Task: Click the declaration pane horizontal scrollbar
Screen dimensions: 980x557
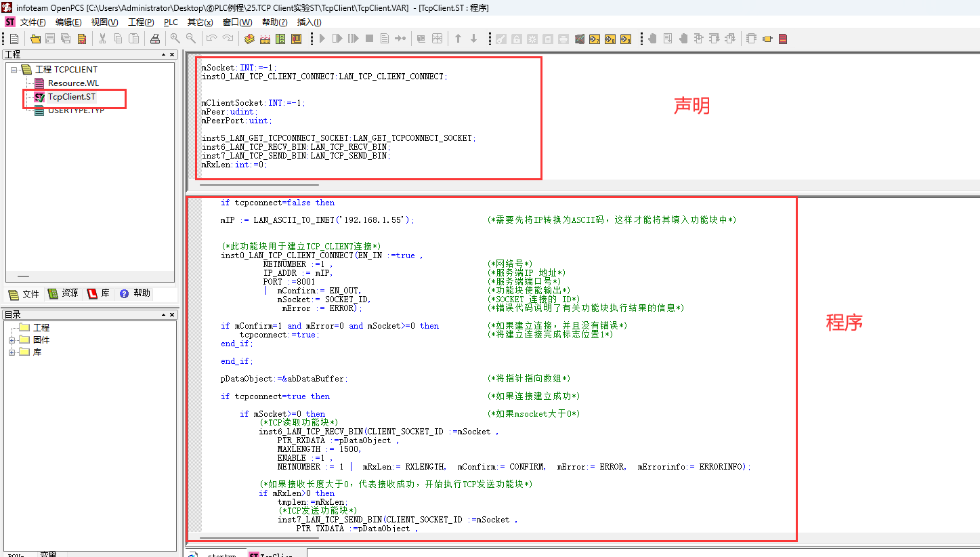Action: (x=259, y=184)
